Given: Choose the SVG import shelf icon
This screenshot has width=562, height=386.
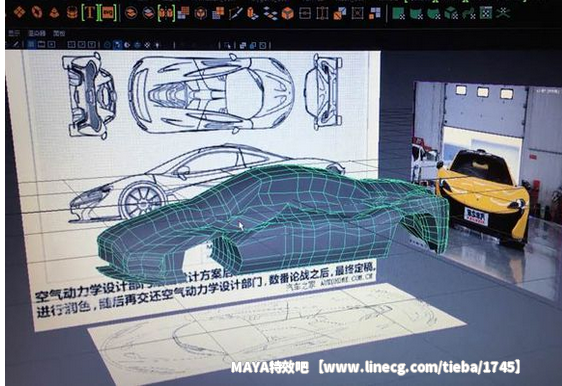Looking at the screenshot, I should click(x=108, y=13).
